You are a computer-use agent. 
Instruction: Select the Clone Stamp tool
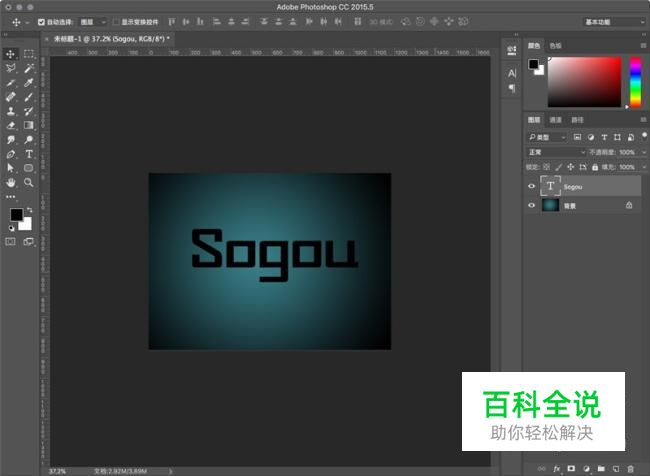click(x=10, y=111)
